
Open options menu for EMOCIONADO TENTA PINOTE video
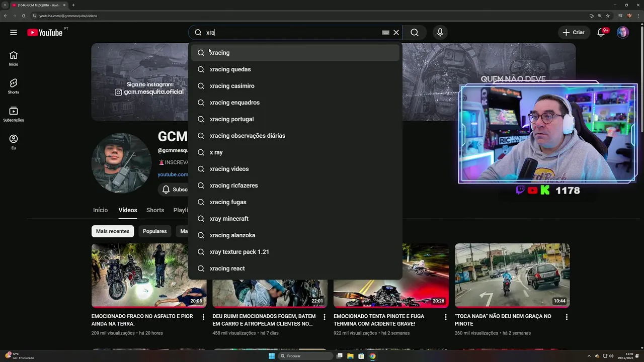(x=445, y=317)
